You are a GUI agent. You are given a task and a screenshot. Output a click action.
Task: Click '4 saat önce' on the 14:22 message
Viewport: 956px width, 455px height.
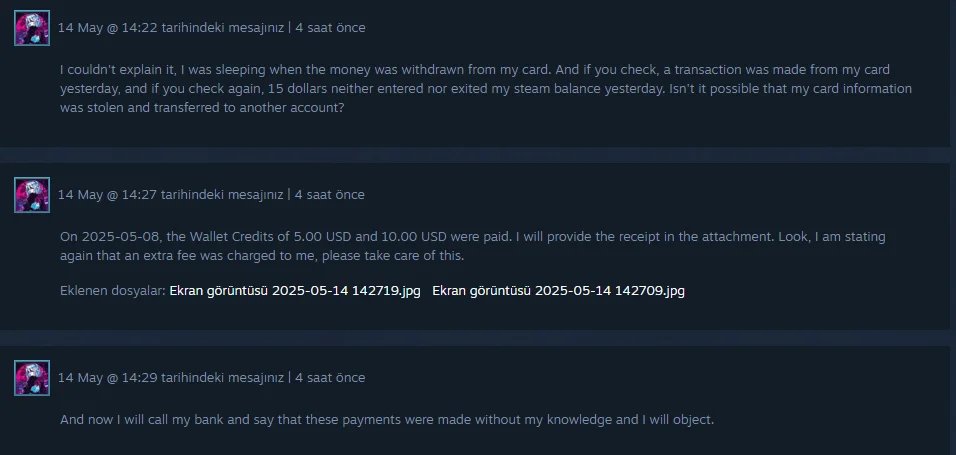tap(330, 27)
